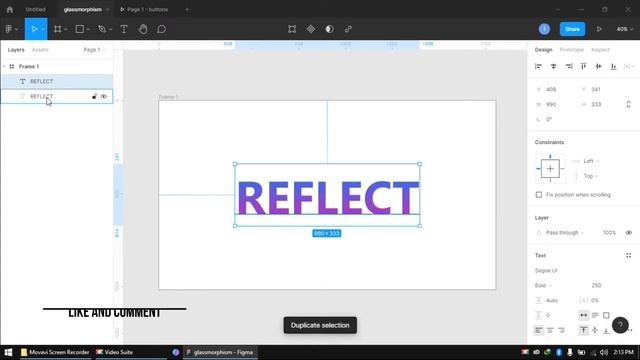Open Movavi Screen Recorder in taskbar

tap(55, 352)
